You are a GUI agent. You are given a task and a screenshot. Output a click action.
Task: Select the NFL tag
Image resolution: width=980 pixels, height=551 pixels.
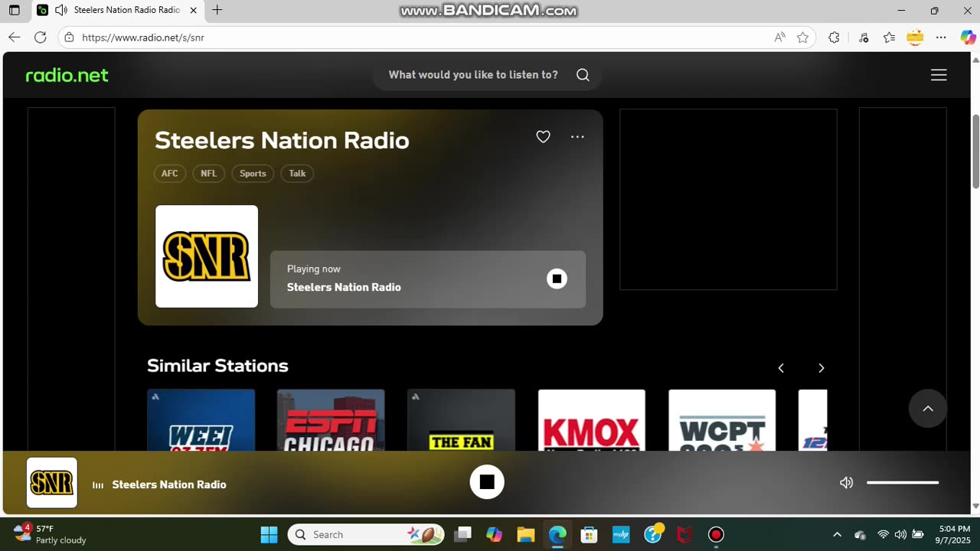point(208,174)
